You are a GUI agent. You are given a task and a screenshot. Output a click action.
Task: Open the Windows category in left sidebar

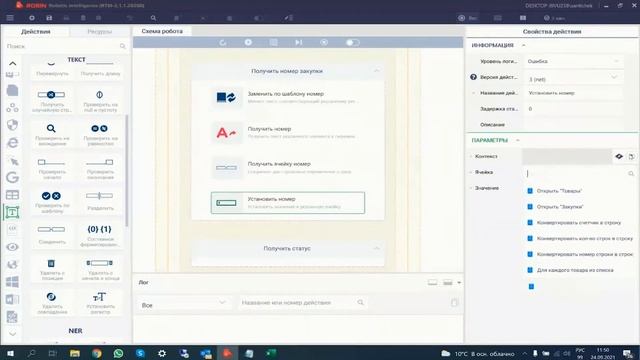pos(12,282)
